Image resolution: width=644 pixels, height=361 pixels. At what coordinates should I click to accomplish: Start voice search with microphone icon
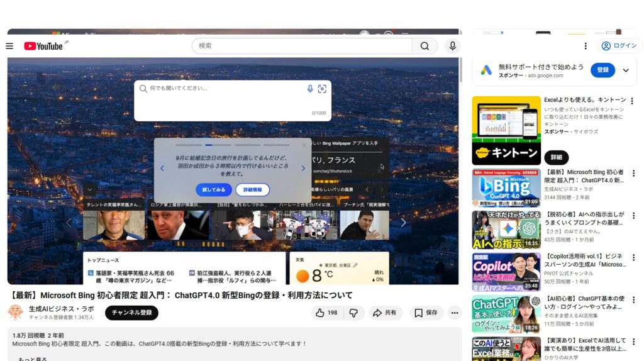point(452,46)
